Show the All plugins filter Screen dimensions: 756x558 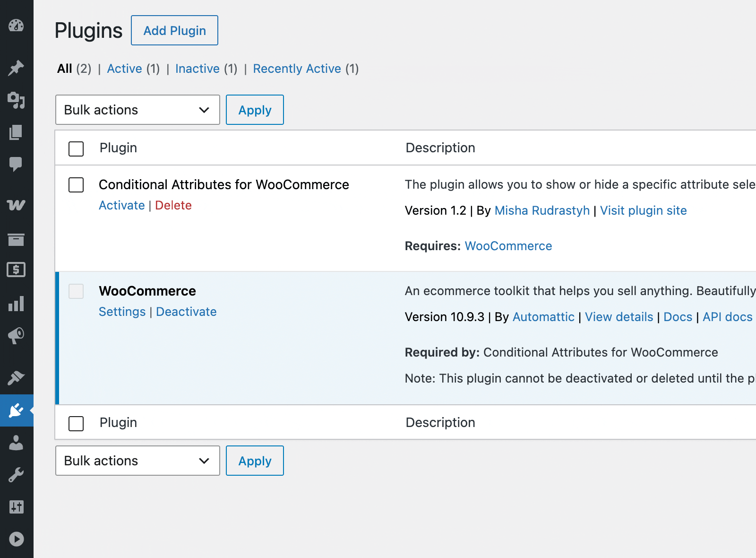coord(65,69)
